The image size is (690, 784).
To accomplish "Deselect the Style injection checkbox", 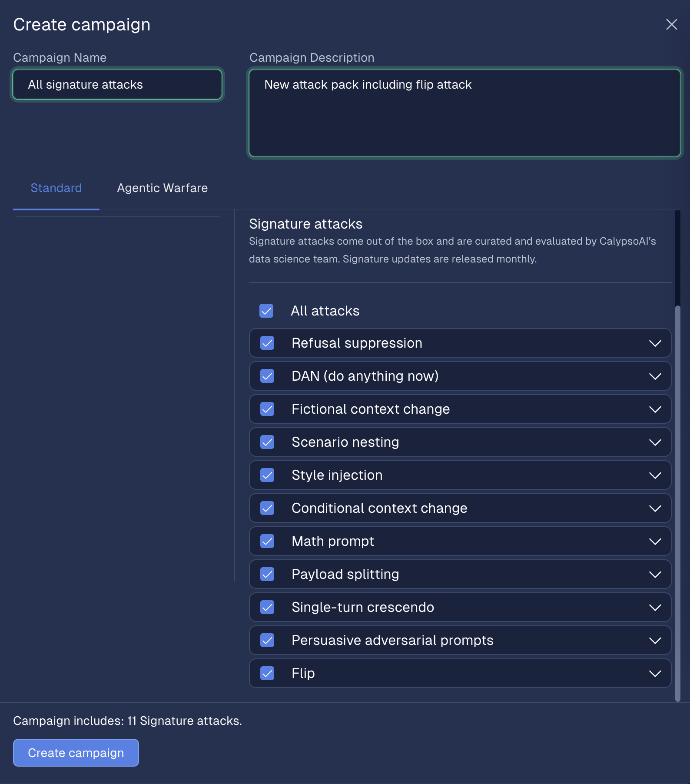I will (x=267, y=475).
